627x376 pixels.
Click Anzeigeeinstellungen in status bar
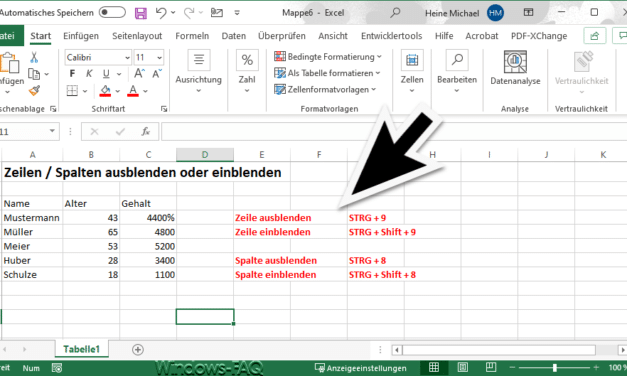pos(361,368)
